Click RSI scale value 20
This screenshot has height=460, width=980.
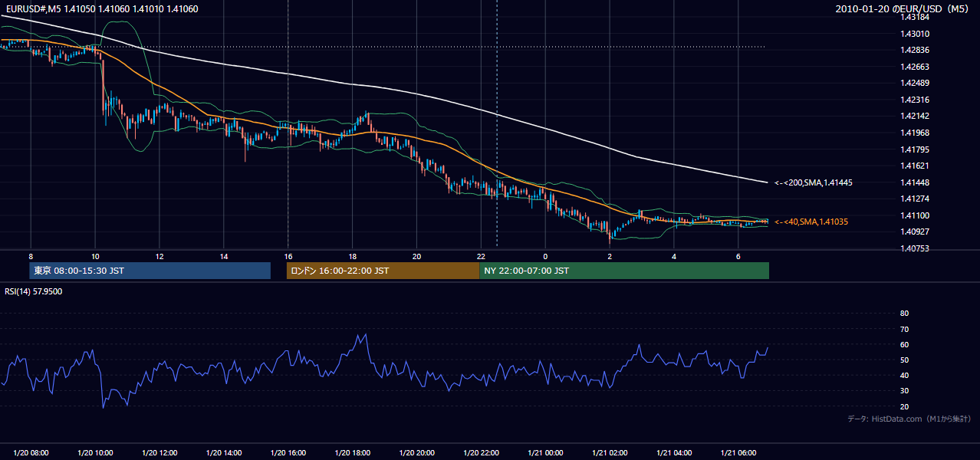pyautogui.click(x=904, y=406)
